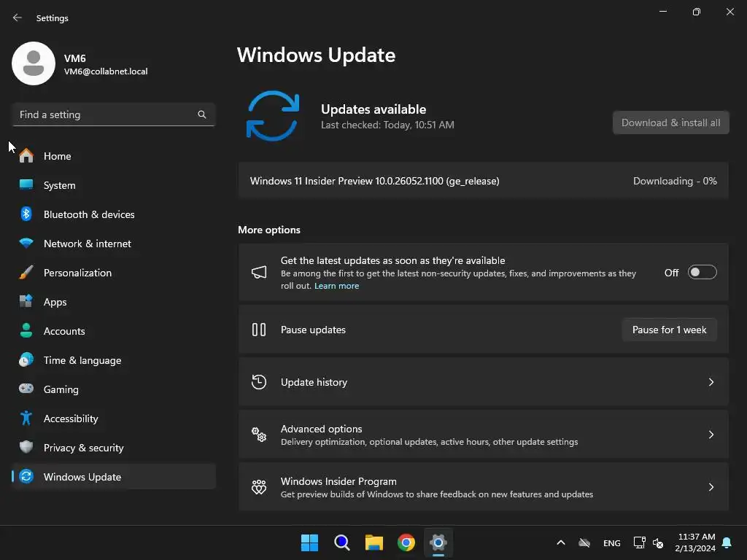Screen dimensions: 747x560
Task: Click the Network wifi icon in sidebar
Action: click(x=26, y=244)
